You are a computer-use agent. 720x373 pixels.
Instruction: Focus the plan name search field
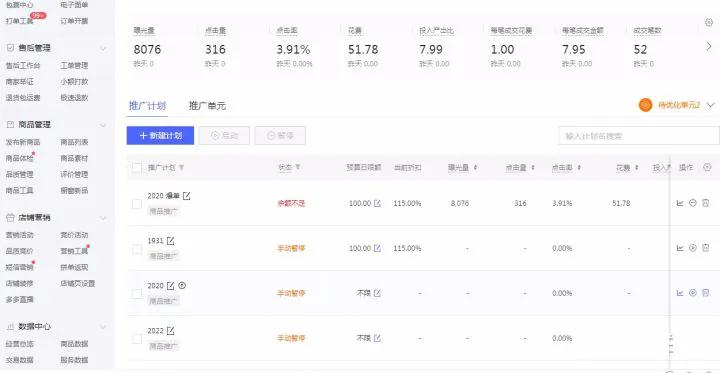coord(639,136)
